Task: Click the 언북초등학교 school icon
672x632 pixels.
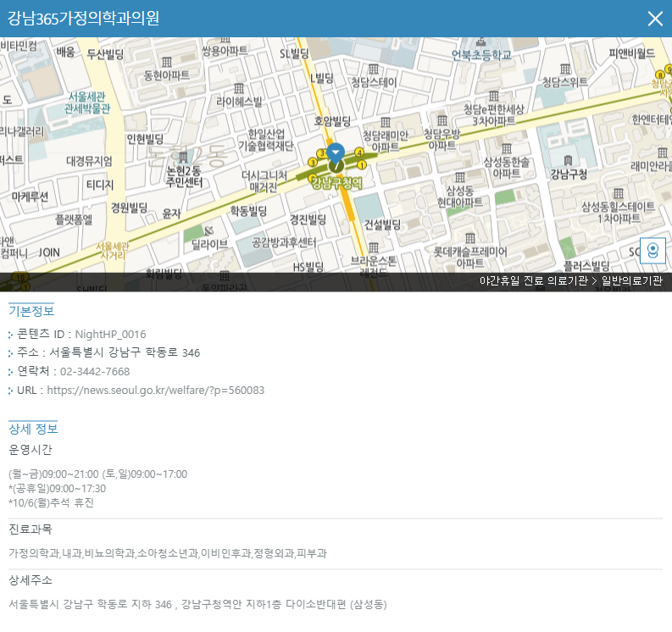Action: point(480,42)
